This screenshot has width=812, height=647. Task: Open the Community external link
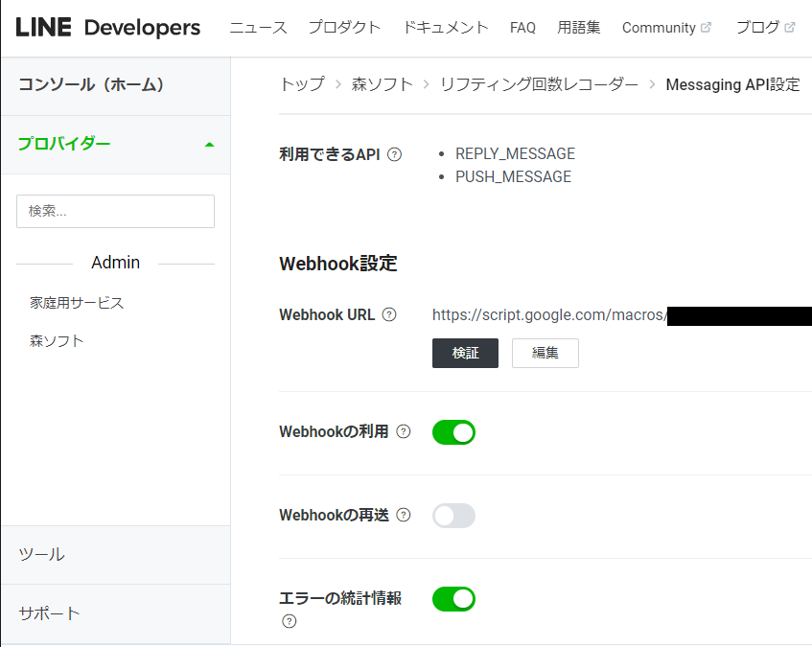[666, 28]
